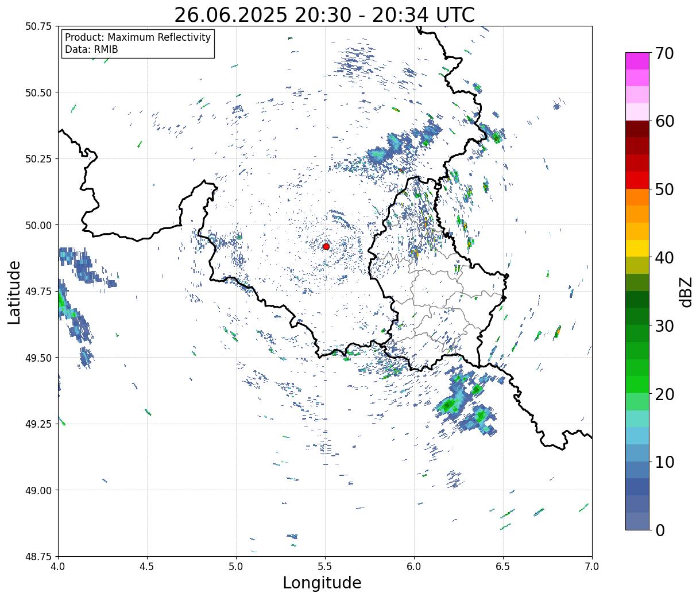The image size is (700, 597).
Task: Click the 'Product: Maximum Reflectivity' text
Action: click(x=138, y=38)
